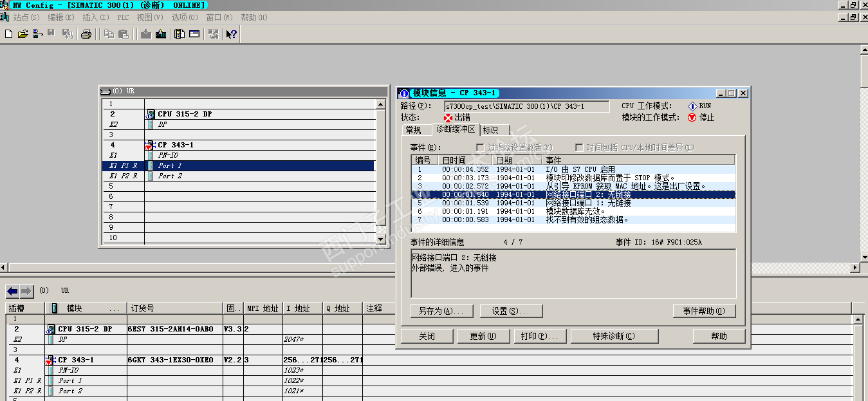Click the Paste toolbar icon
Image resolution: width=868 pixels, height=401 pixels.
124,34
